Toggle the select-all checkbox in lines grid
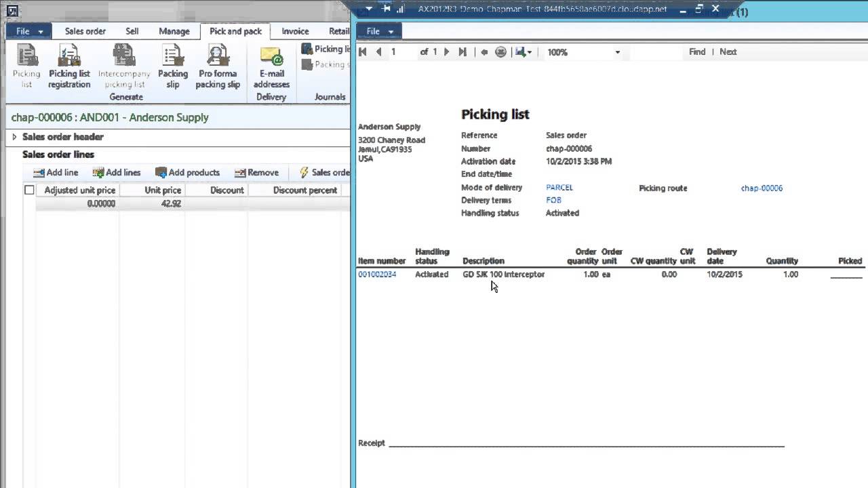Screen dimensions: 868x488 click(x=29, y=190)
